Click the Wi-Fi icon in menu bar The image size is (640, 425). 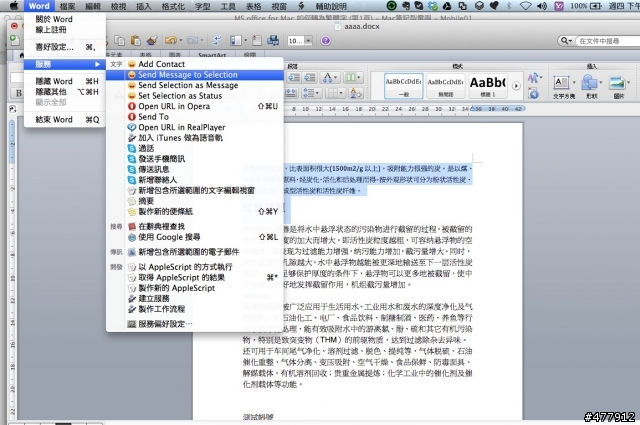(x=526, y=6)
